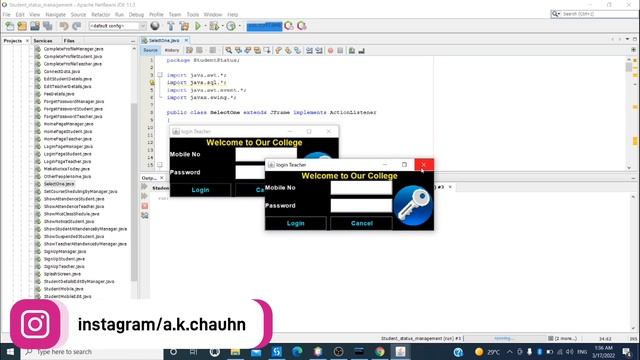Click the Undo toolbar icon
640x360 pixels.
(64, 26)
